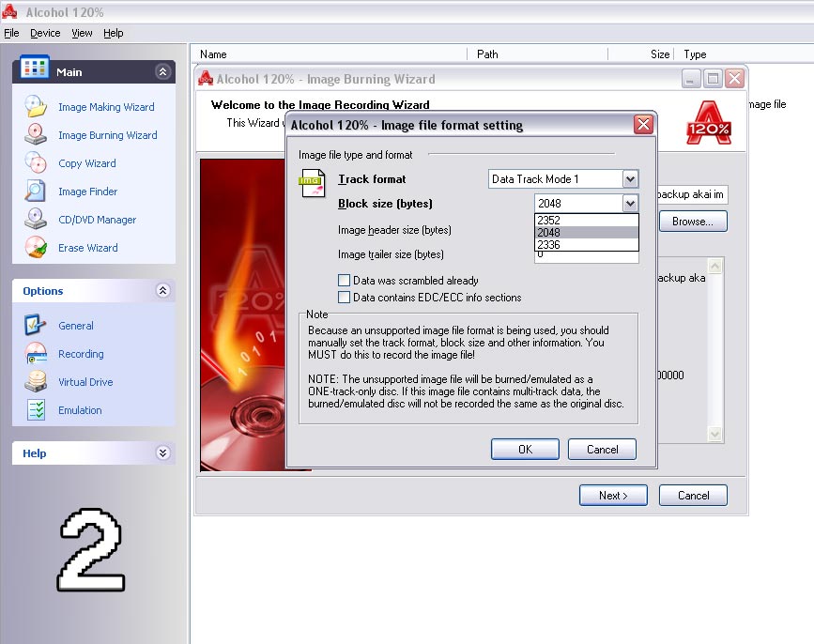Click the Main panel grid icon
The image size is (814, 644).
[x=34, y=68]
